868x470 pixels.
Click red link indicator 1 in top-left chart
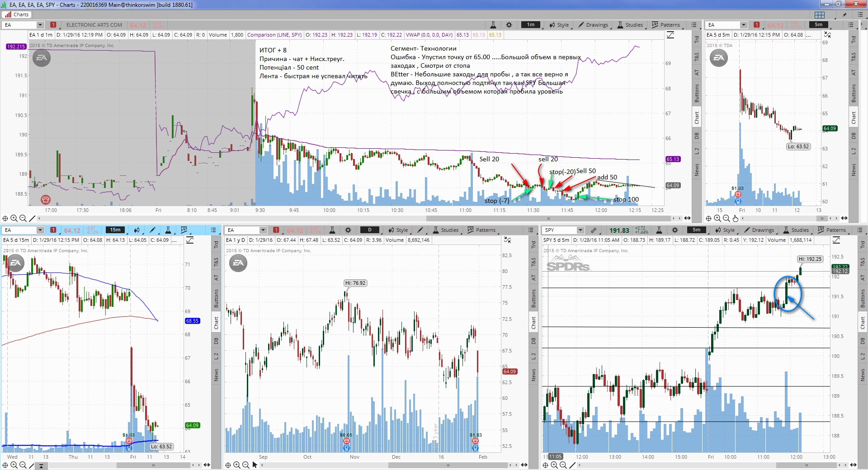[x=53, y=25]
